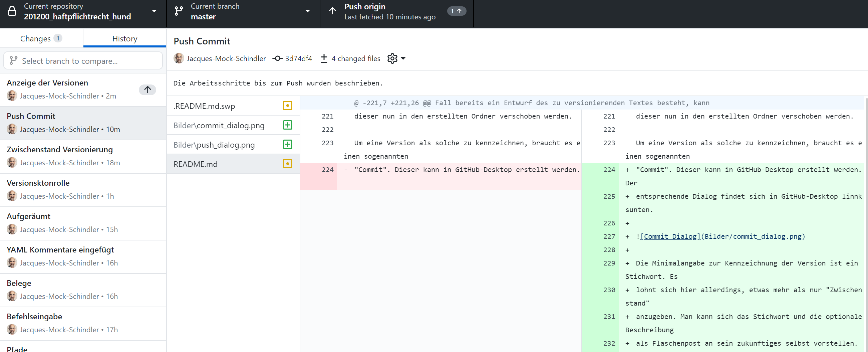Select the Aufgeräumt commit
Image resolution: width=868 pixels, height=352 pixels.
coord(83,223)
